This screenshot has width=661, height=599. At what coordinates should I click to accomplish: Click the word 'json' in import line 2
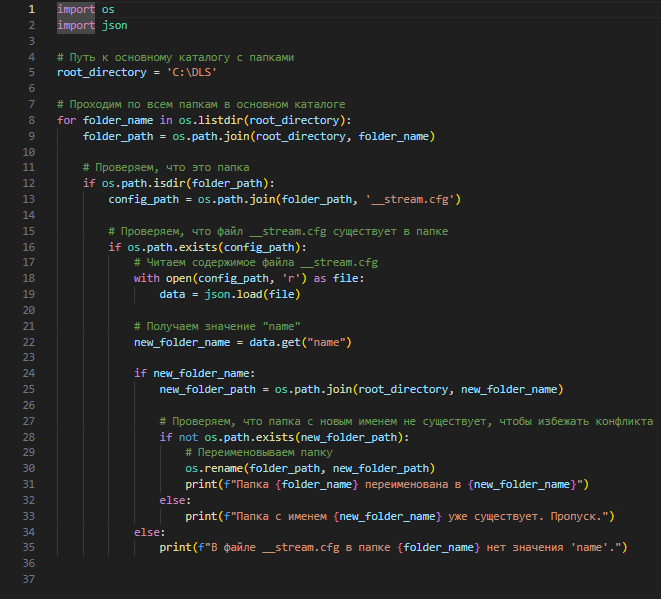coord(115,25)
